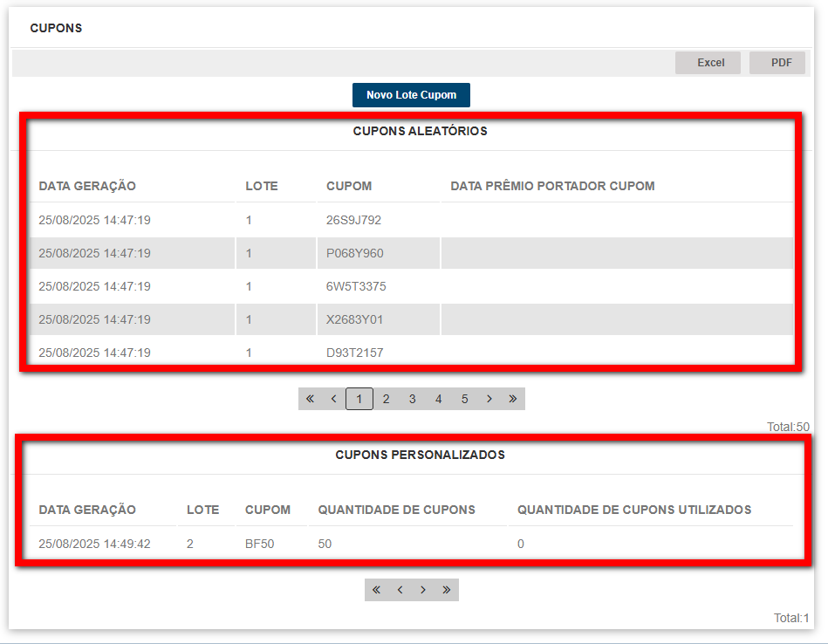Jump to last page of personalized coupons

point(447,590)
